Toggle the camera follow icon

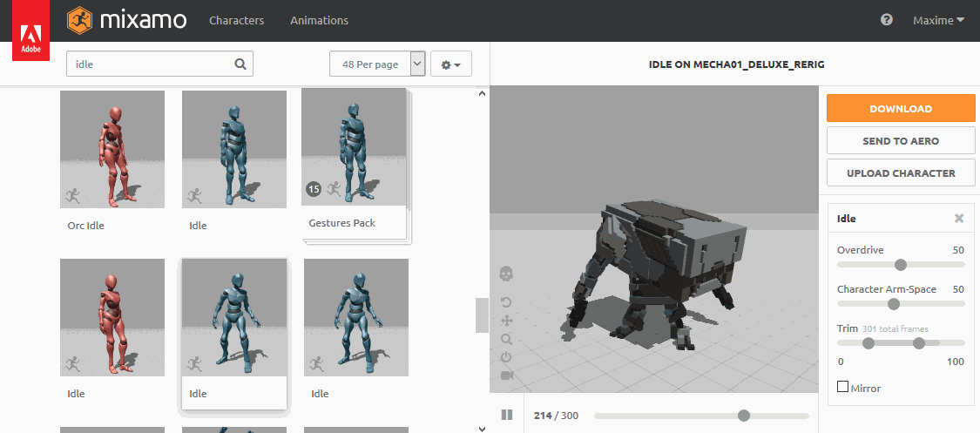click(506, 375)
